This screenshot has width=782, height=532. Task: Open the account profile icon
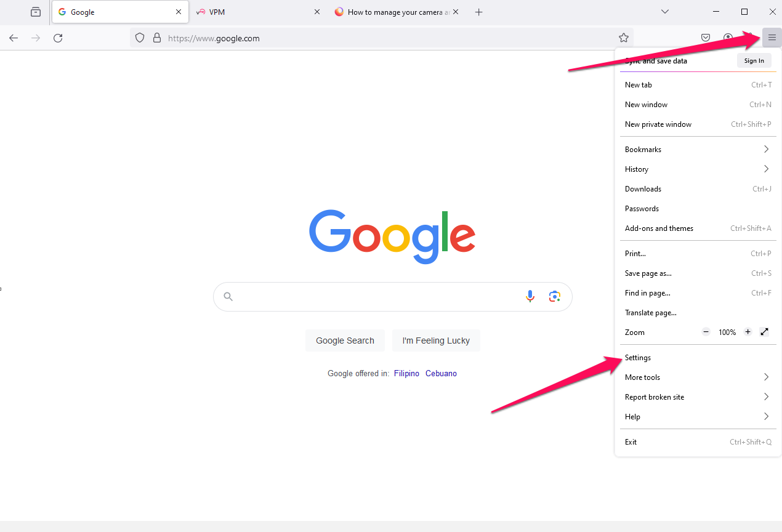click(x=728, y=38)
